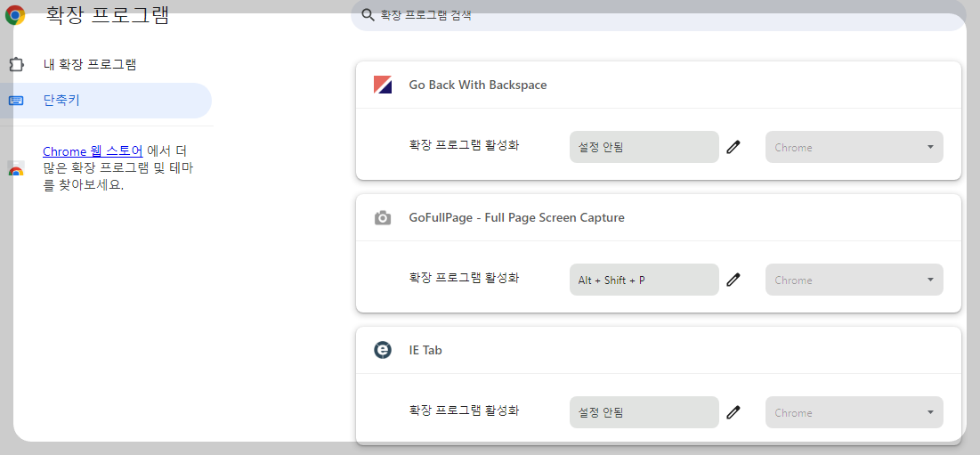980x455 pixels.
Task: Open Chrome scope dropdown for Go Back With Backspace
Action: [854, 147]
